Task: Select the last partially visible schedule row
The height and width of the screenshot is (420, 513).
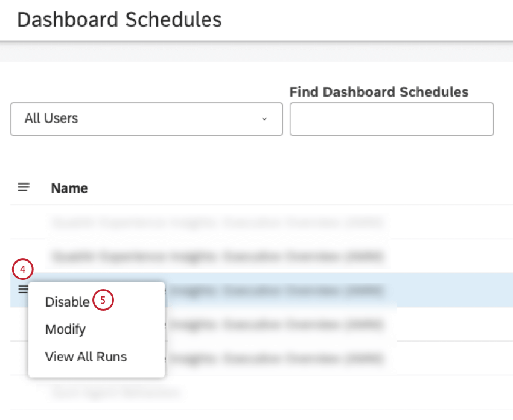Action: click(115, 393)
